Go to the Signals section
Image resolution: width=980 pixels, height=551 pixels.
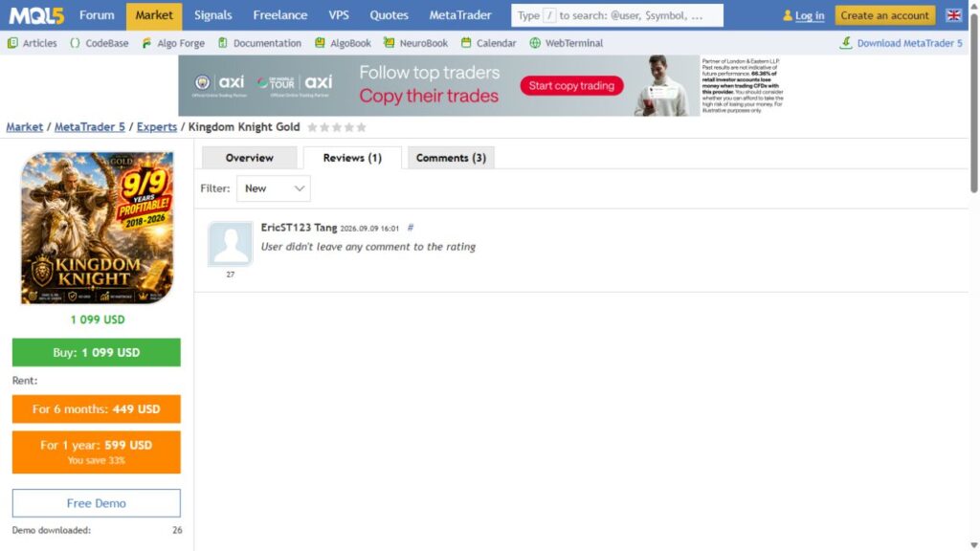click(213, 15)
